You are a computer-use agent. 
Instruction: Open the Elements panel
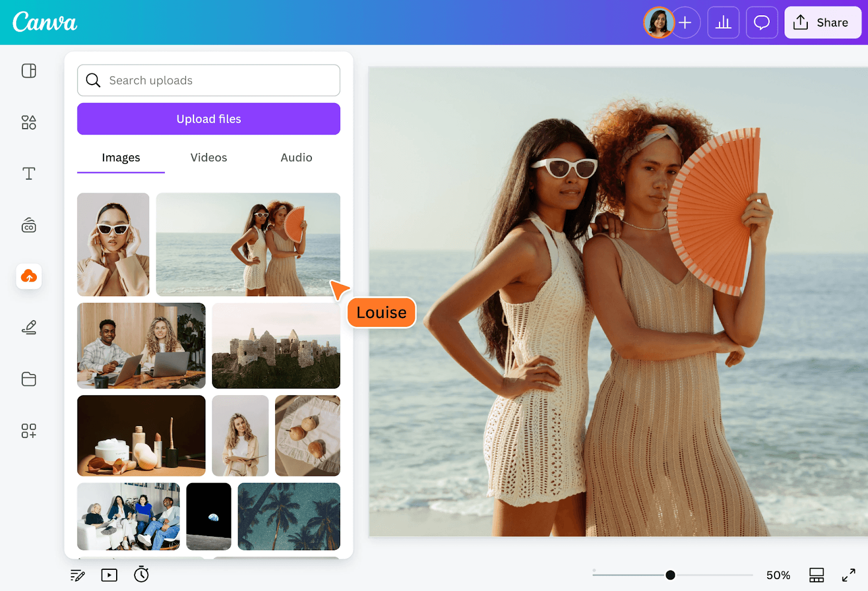pyautogui.click(x=28, y=122)
